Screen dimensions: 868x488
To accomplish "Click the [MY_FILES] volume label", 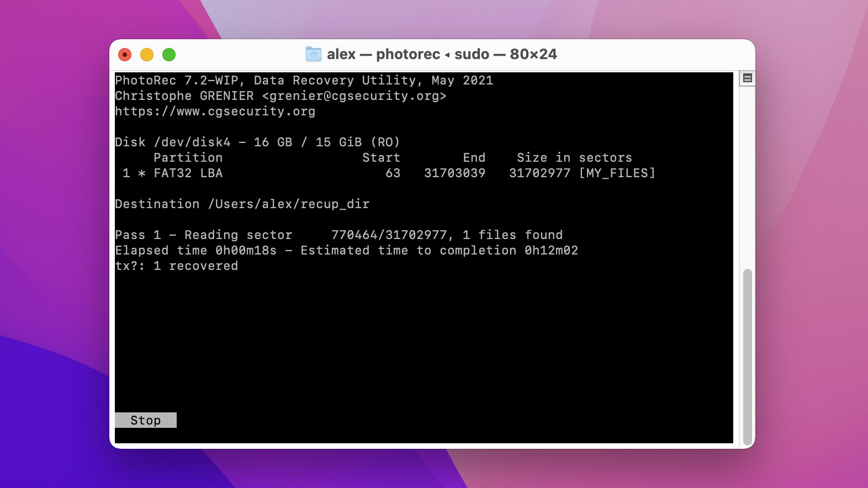I will 617,173.
